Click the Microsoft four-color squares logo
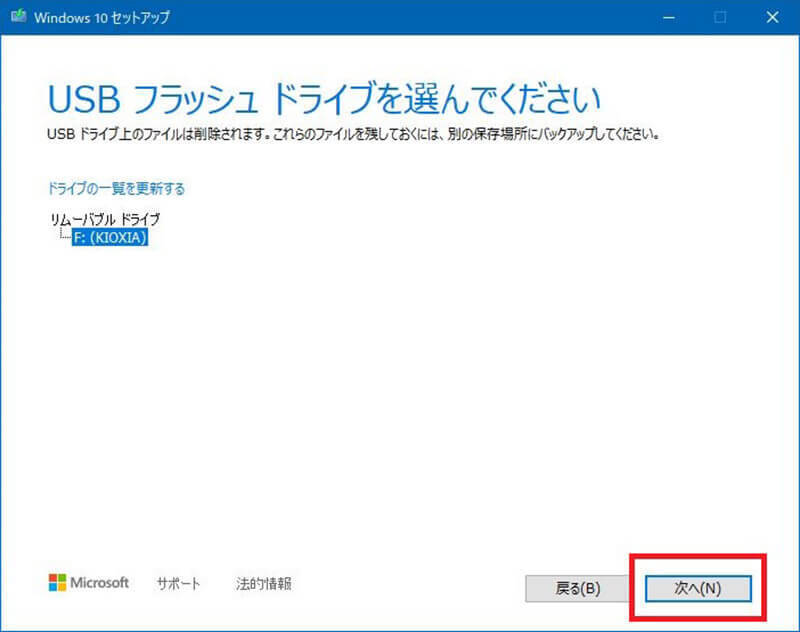 point(57,583)
